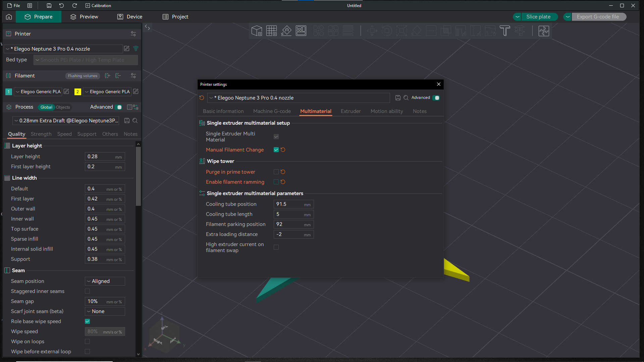Open Seam position Aligned dropdown
Screen dimensions: 644x362
click(x=105, y=281)
